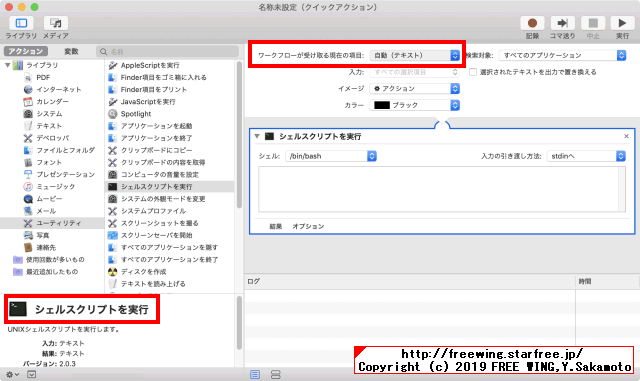The image size is (640, 381).
Task: Open 検索対象 すべてのアプリケーション dropdown
Action: [x=562, y=55]
